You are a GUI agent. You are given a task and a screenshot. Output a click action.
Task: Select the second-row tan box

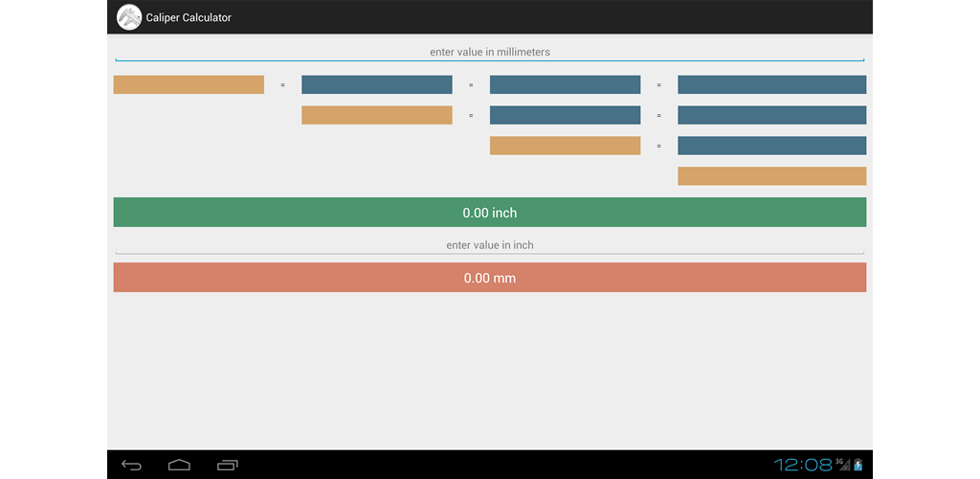pos(377,115)
